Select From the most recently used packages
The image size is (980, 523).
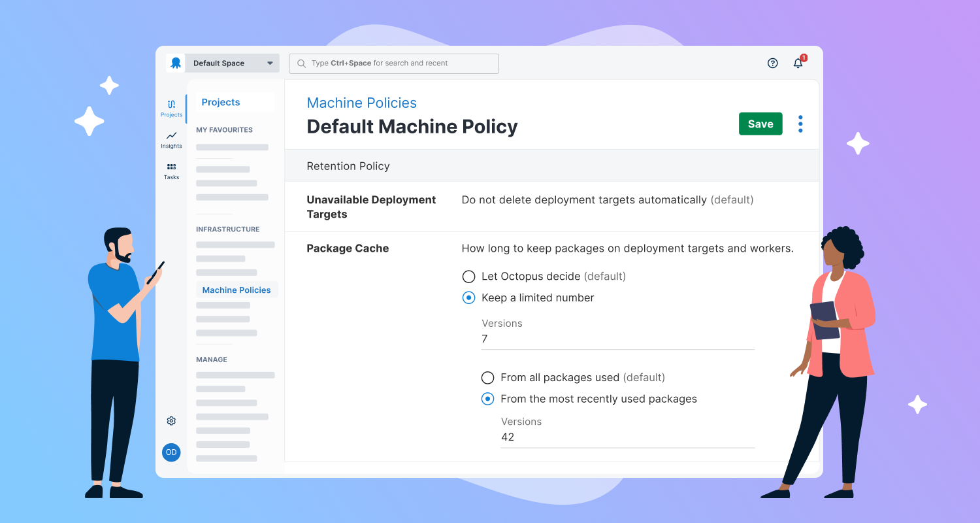tap(487, 399)
